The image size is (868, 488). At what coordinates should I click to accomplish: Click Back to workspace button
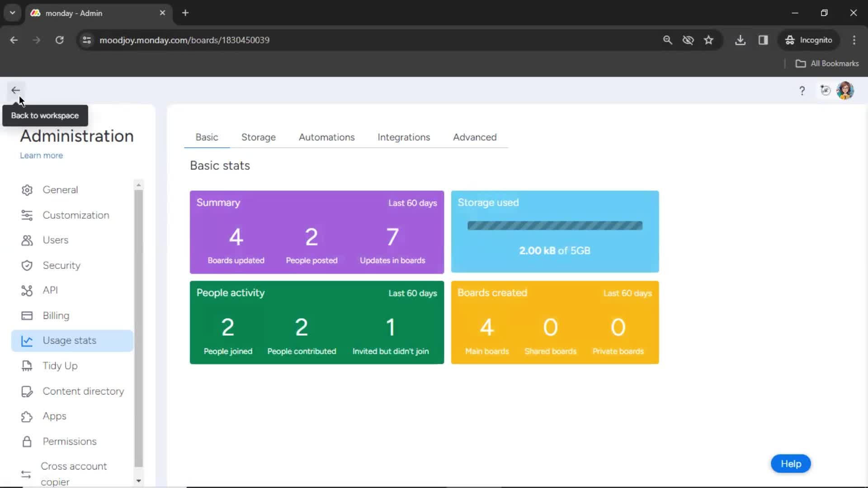coord(15,90)
